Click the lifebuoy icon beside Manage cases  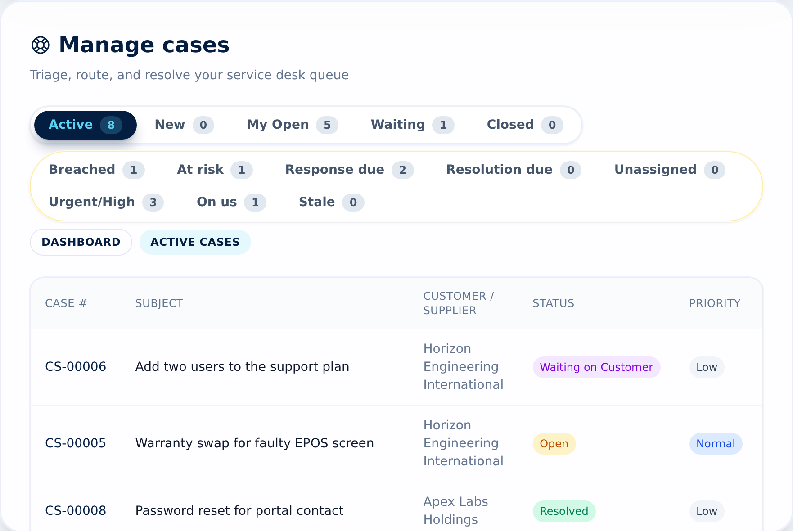41,45
